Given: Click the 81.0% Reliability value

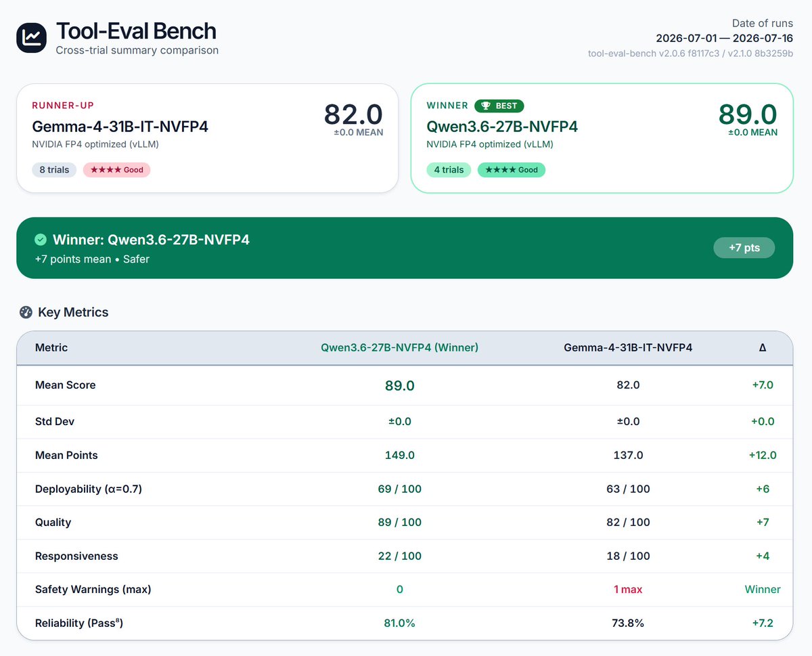Looking at the screenshot, I should tap(399, 623).
